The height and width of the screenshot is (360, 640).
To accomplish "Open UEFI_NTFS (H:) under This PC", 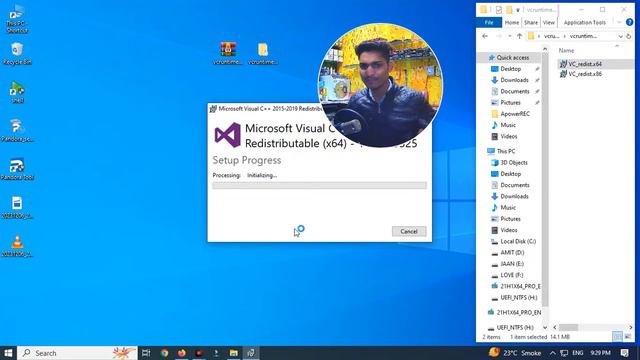I will pos(518,298).
